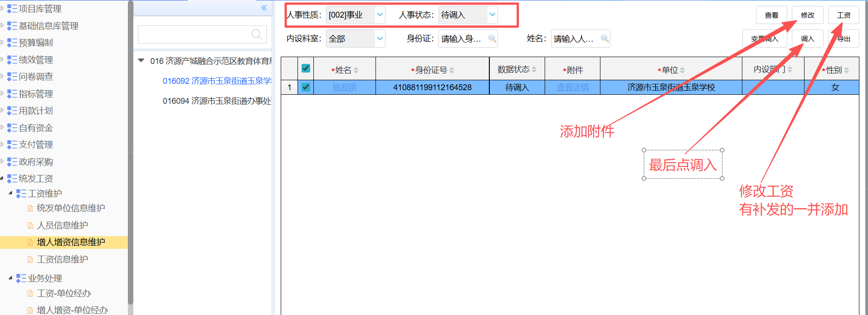Select 016092 济源市玉泉街道玉泉学校 tree item
This screenshot has height=315, width=868.
click(x=217, y=81)
